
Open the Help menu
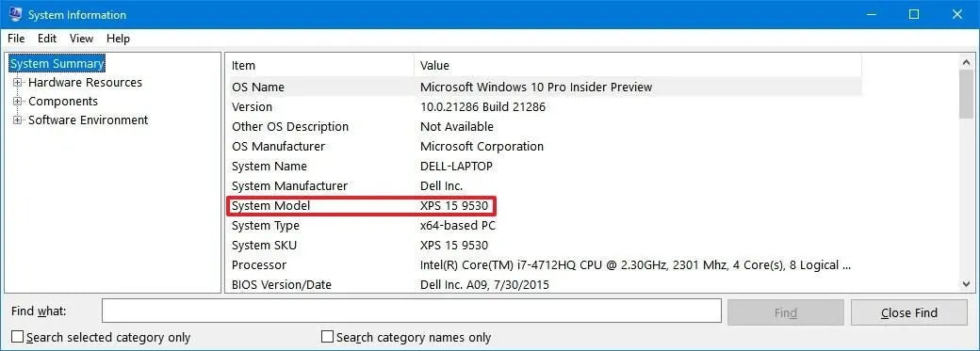[x=118, y=39]
